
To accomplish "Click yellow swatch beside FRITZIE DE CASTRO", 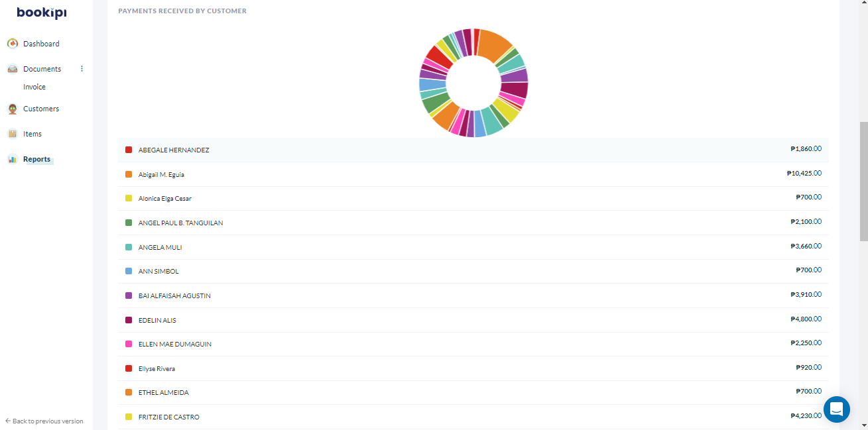I will click(x=129, y=417).
